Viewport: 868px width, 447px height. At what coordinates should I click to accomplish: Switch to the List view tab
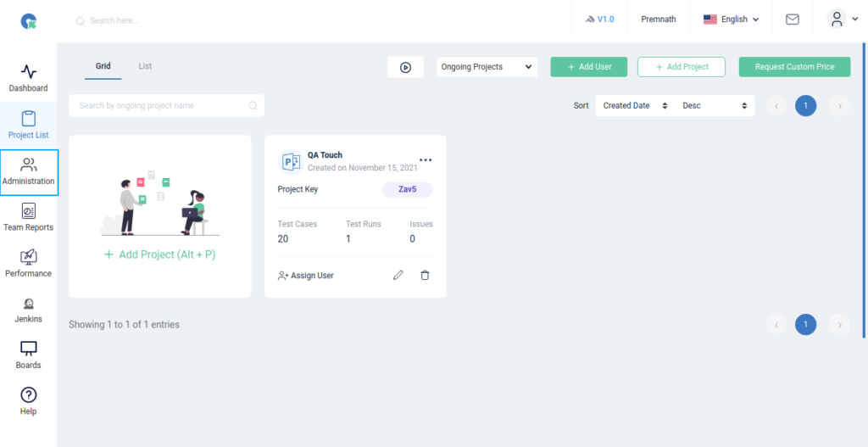(145, 66)
